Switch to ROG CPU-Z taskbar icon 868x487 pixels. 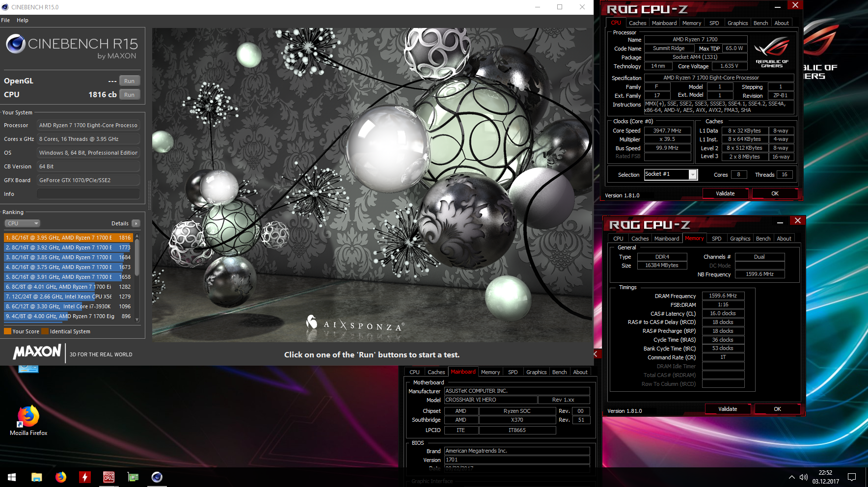pyautogui.click(x=109, y=477)
